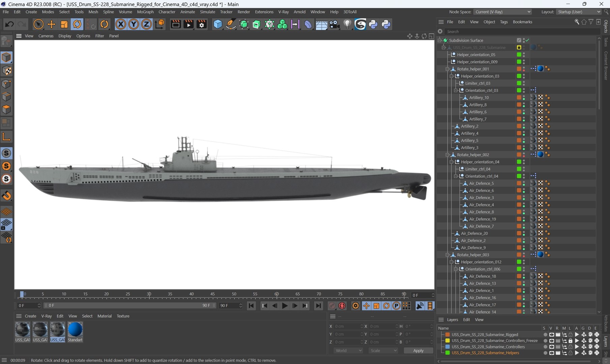
Task: Open Edit Render Settings icon
Action: pyautogui.click(x=202, y=24)
